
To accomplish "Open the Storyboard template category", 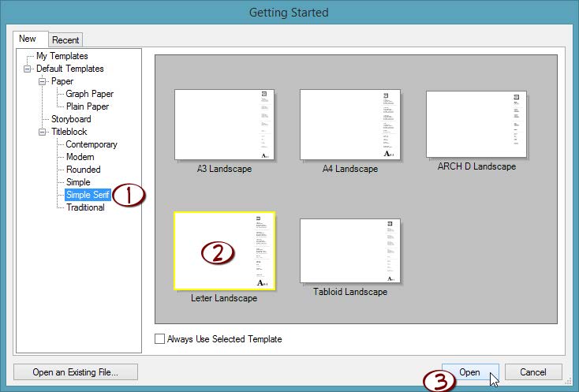I will tap(71, 119).
